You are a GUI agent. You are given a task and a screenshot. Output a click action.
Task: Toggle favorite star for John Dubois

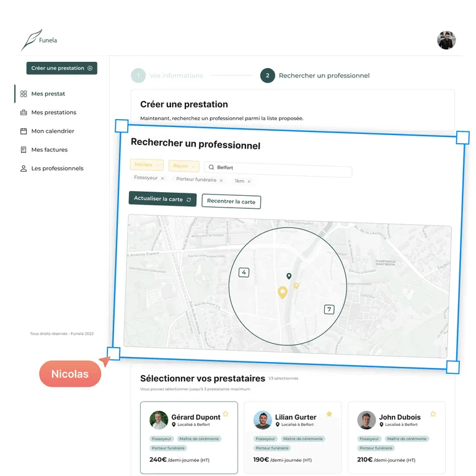click(x=433, y=414)
